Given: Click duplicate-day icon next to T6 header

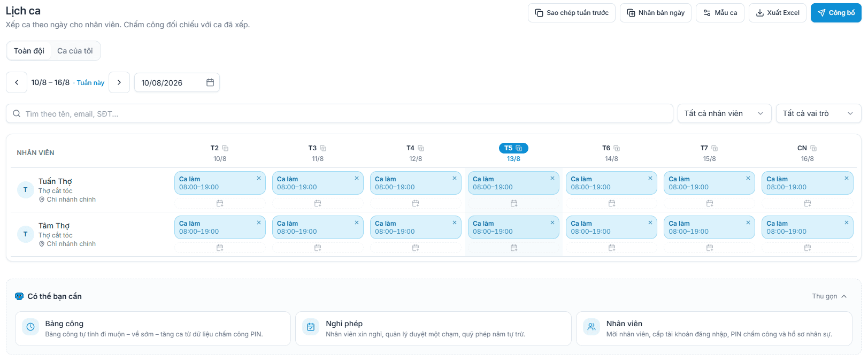Looking at the screenshot, I should pos(617,148).
